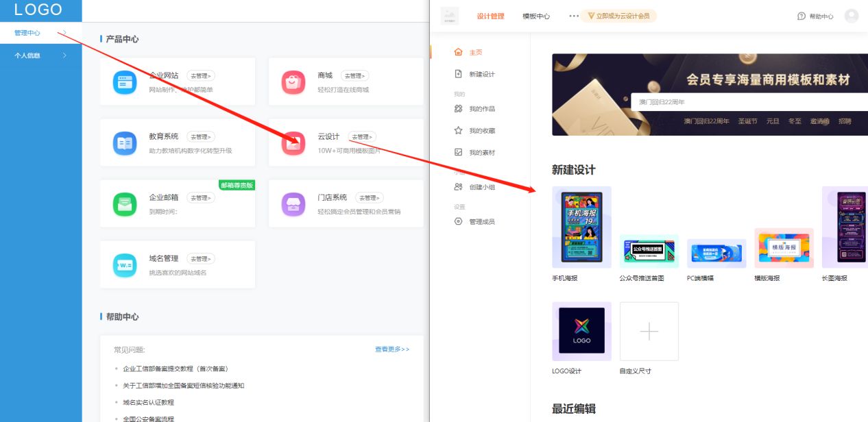
Task: Click the 新建设计 sidebar label
Action: (482, 74)
